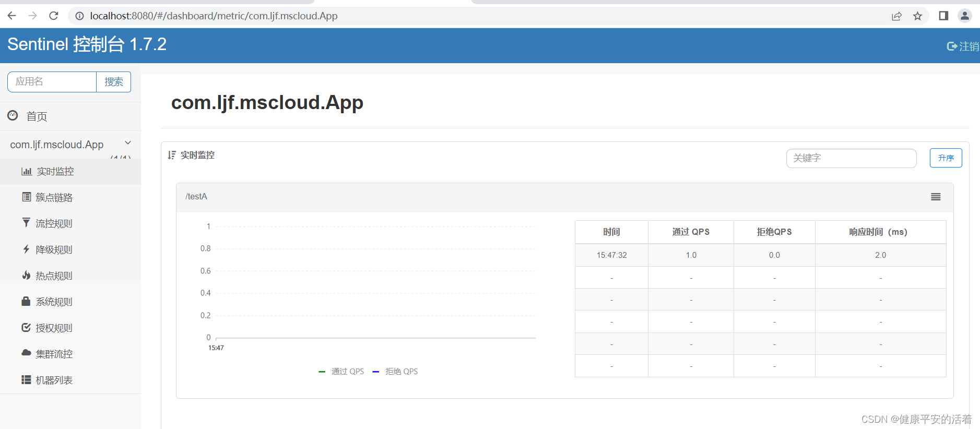Click the 首页 dashboard icon
The width and height of the screenshot is (980, 429).
(13, 115)
